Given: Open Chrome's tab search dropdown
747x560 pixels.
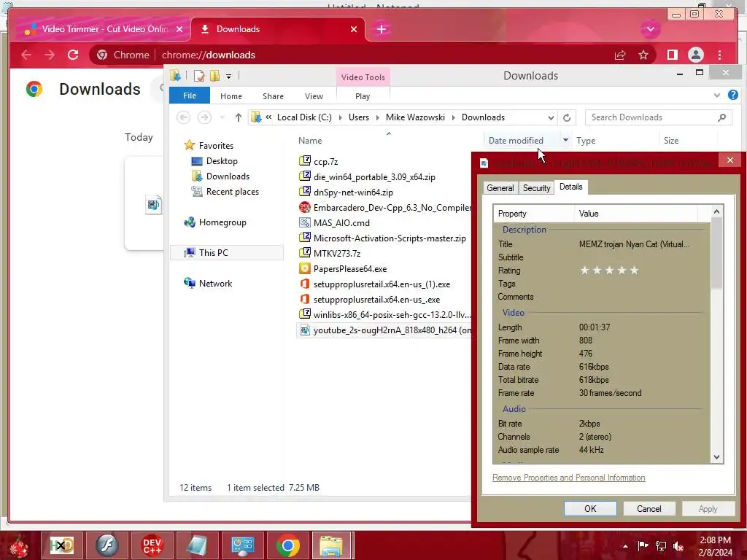Looking at the screenshot, I should tap(650, 29).
